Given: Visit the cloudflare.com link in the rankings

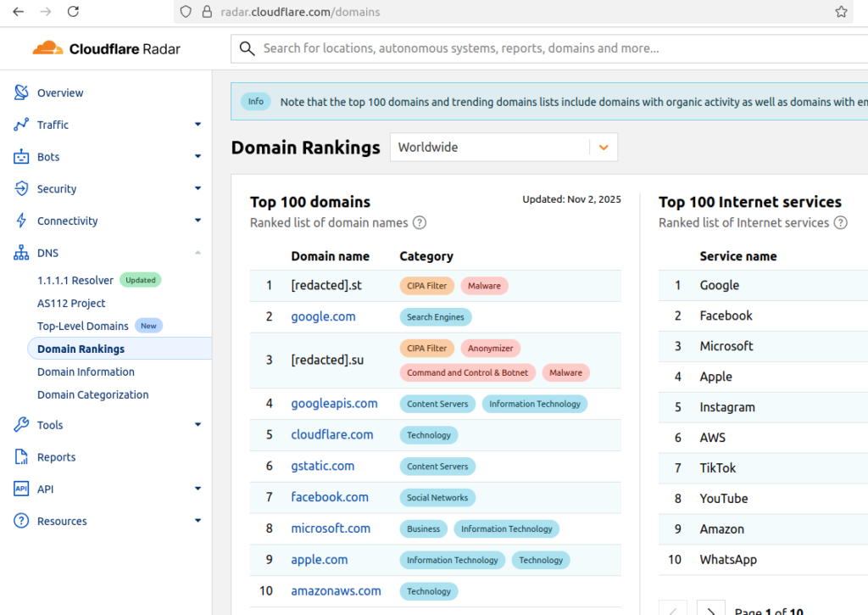Looking at the screenshot, I should 332,434.
